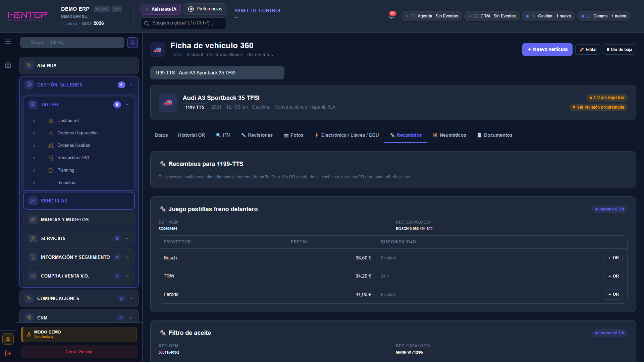
Task: Click the Editar button
Action: click(x=588, y=50)
